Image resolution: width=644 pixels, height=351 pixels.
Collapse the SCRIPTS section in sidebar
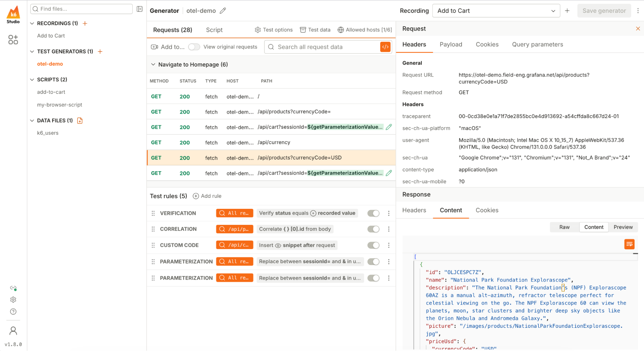click(x=32, y=79)
